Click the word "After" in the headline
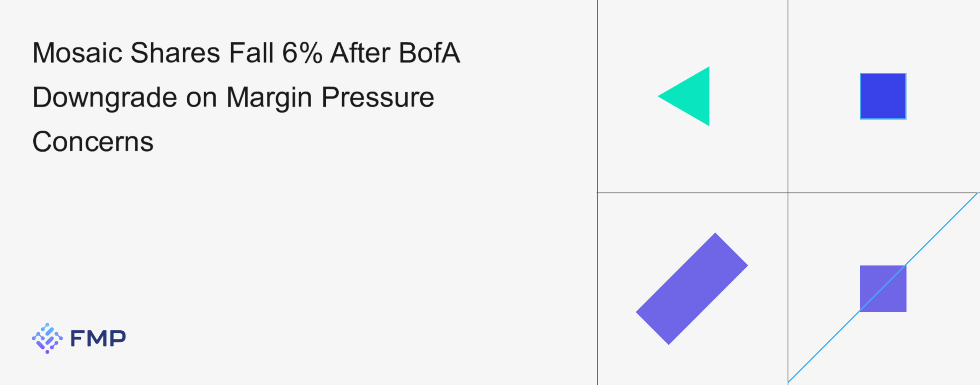Screen dimensions: 980x385 (x=360, y=53)
